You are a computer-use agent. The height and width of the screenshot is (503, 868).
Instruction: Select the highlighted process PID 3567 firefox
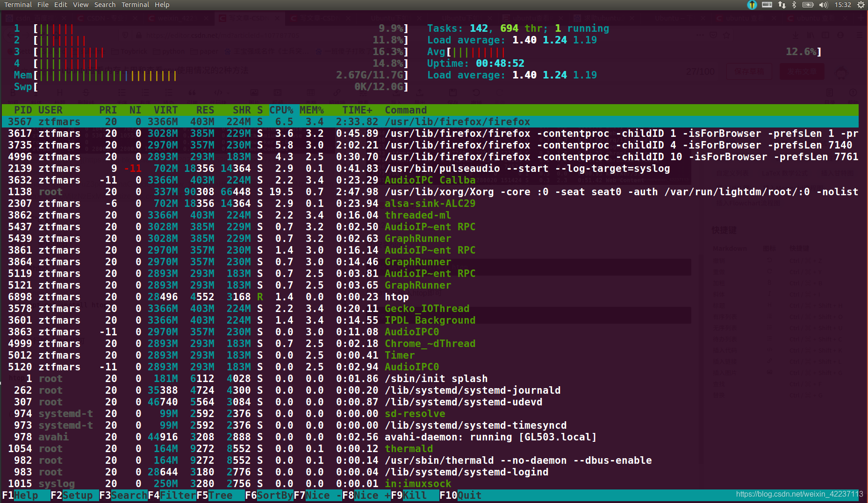(430, 122)
